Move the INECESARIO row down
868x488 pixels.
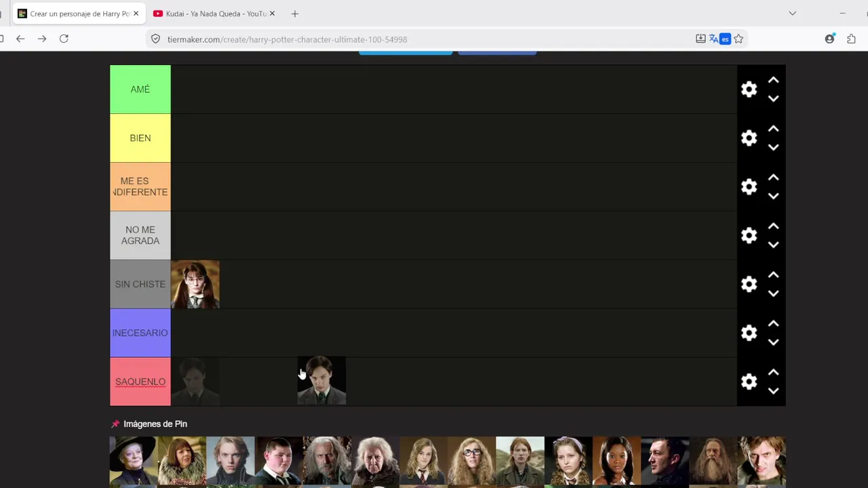tap(773, 343)
